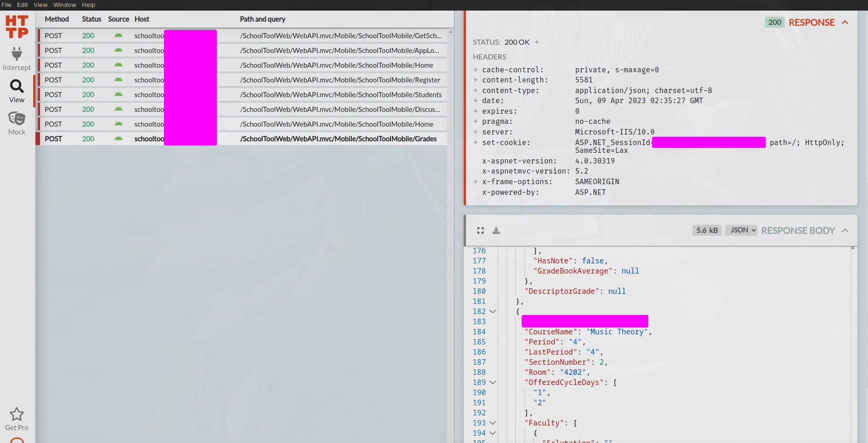This screenshot has width=868, height=443.
Task: Download the response body via download icon
Action: pos(496,230)
